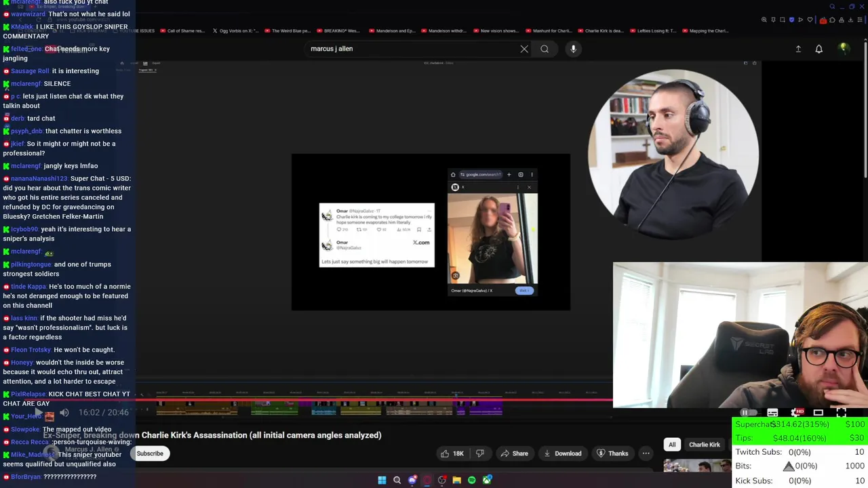Viewport: 868px width, 488px height.
Task: Open the File Explorer taskbar icon
Action: tap(456, 480)
